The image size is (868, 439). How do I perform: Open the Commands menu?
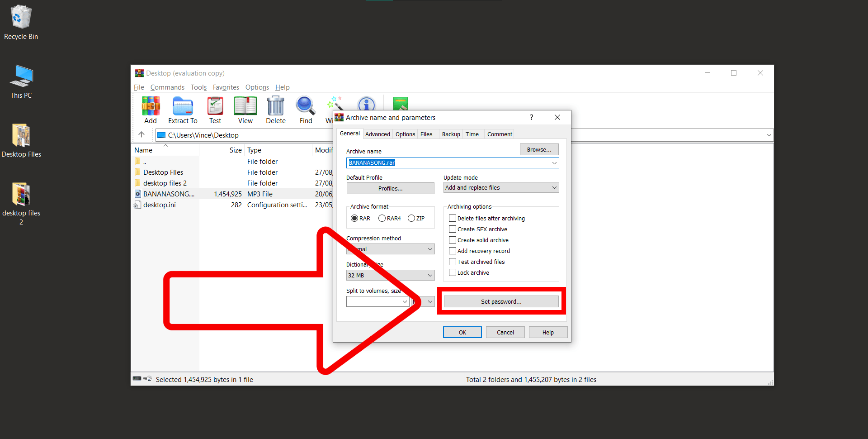(167, 87)
